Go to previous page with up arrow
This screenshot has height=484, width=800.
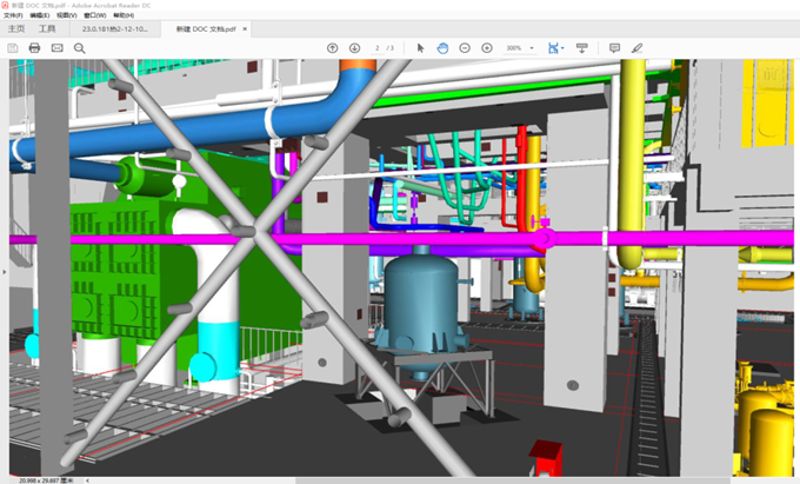click(333, 48)
